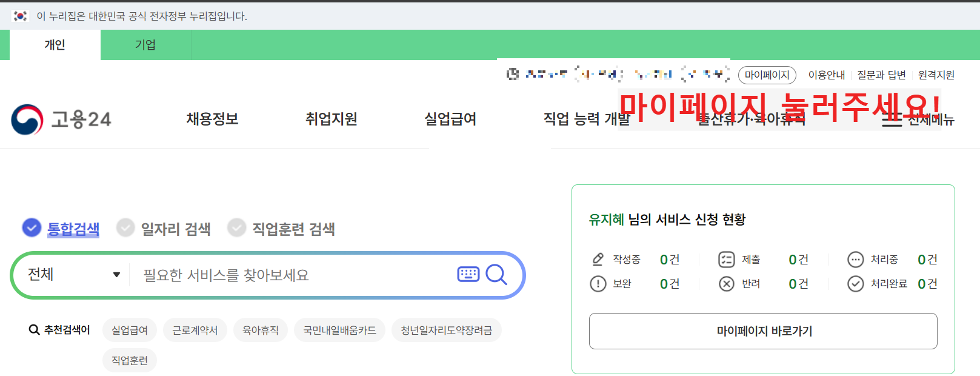The height and width of the screenshot is (376, 980).
Task: Click the 육아휴직 recommended keyword
Action: click(x=261, y=330)
